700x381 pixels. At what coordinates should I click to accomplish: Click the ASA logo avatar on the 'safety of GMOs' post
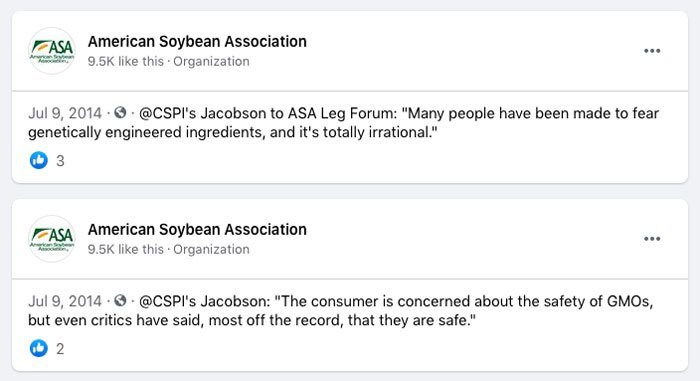[52, 239]
